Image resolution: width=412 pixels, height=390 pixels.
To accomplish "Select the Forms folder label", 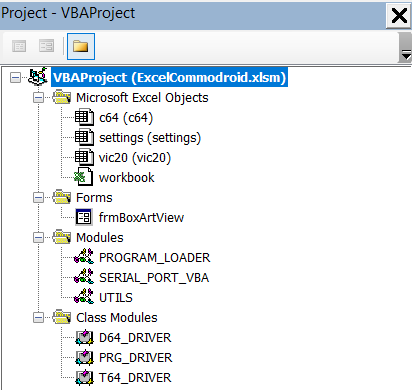I will click(94, 198).
